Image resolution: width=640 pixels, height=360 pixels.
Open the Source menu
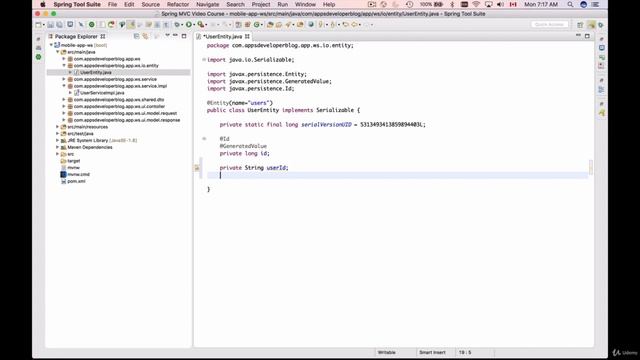point(151,4)
